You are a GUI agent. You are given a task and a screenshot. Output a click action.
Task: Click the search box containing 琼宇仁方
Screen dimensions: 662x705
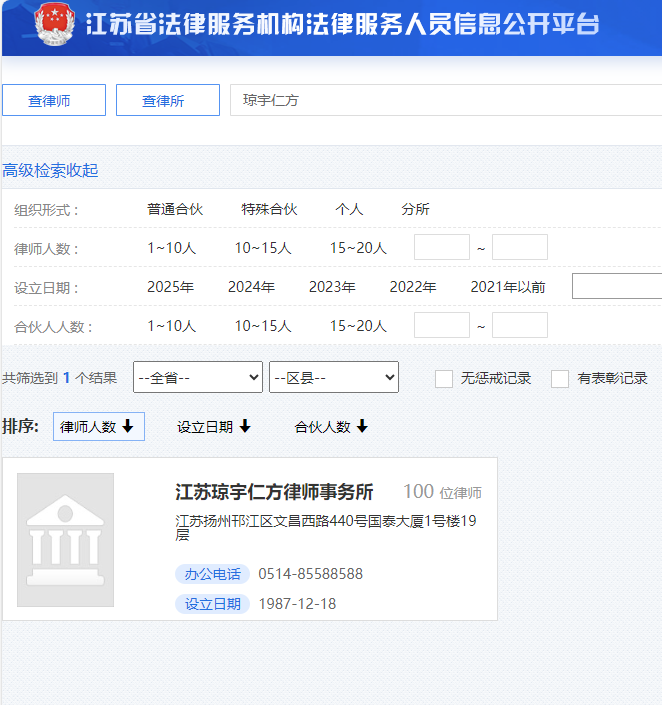446,100
